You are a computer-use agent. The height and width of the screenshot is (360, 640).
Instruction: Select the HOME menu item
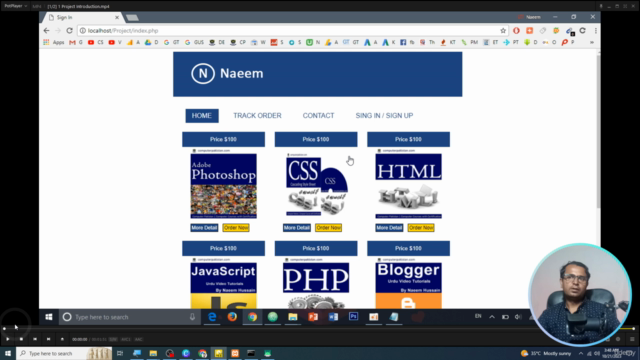202,116
